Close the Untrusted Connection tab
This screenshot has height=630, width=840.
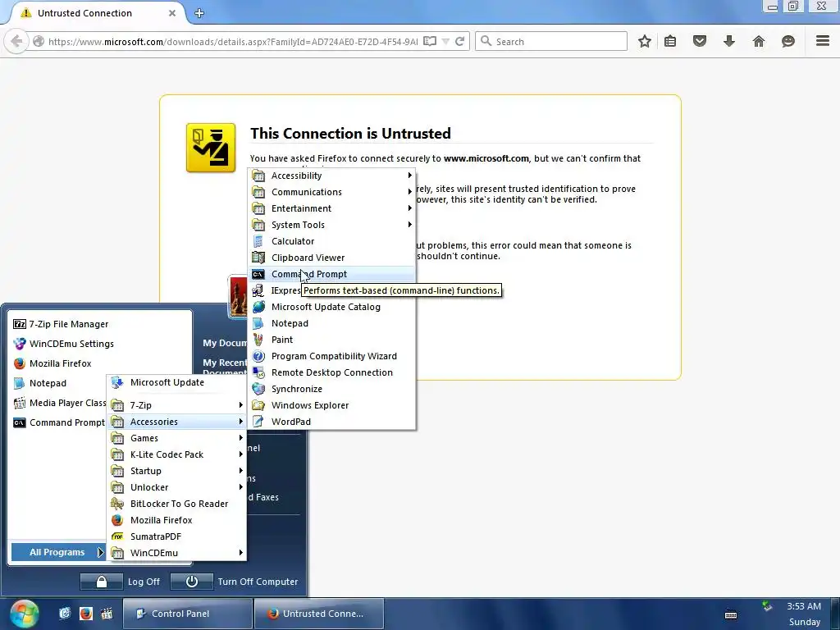(172, 13)
